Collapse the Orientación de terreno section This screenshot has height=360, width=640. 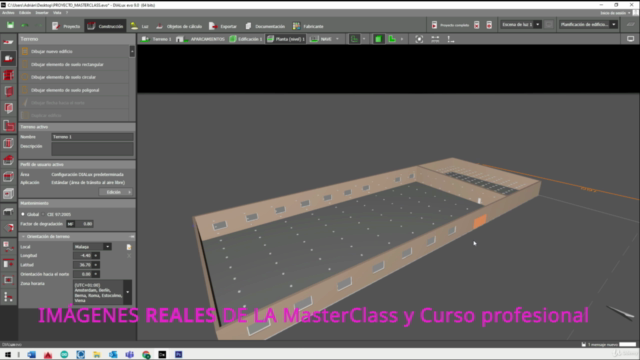23,237
